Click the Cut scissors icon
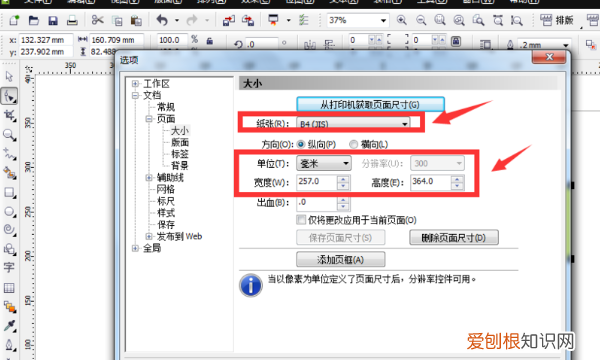Image resolution: width=600 pixels, height=360 pixels. 98,20
